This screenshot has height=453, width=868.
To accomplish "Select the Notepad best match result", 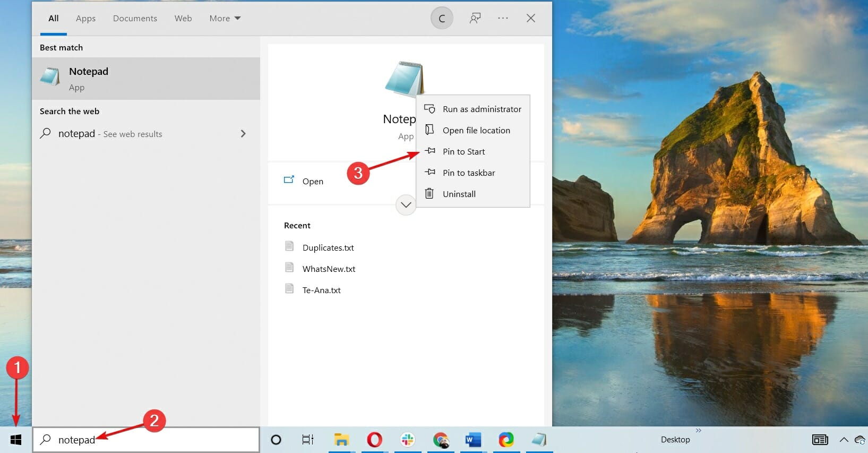I will tap(146, 79).
